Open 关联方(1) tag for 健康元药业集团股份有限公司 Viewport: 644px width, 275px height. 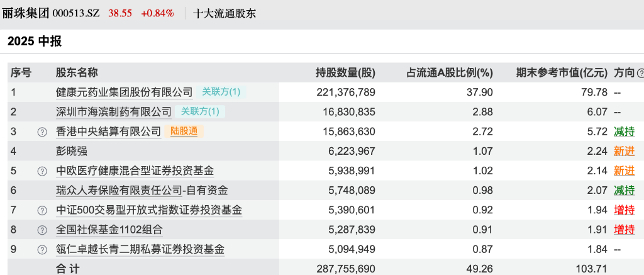[221, 92]
